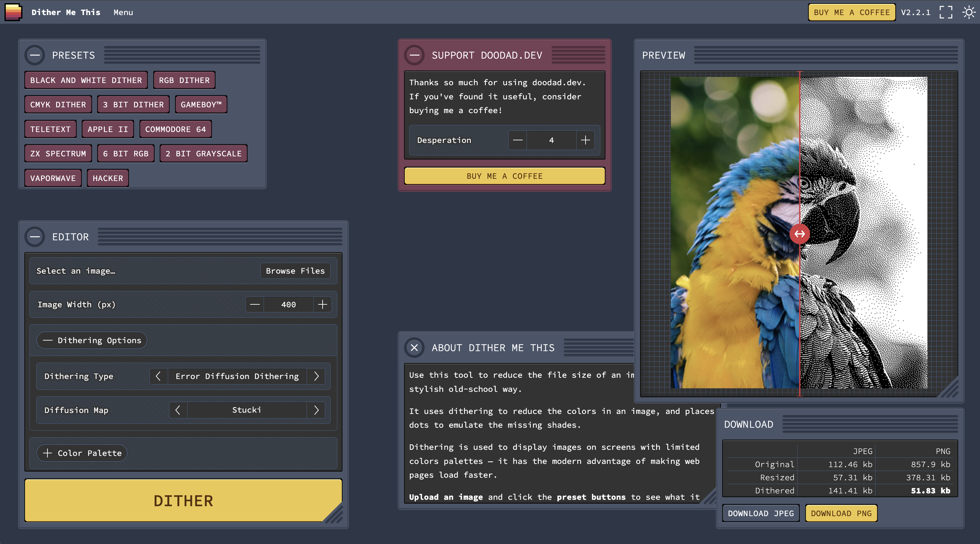
Task: Open the Menu in top bar
Action: (x=123, y=12)
